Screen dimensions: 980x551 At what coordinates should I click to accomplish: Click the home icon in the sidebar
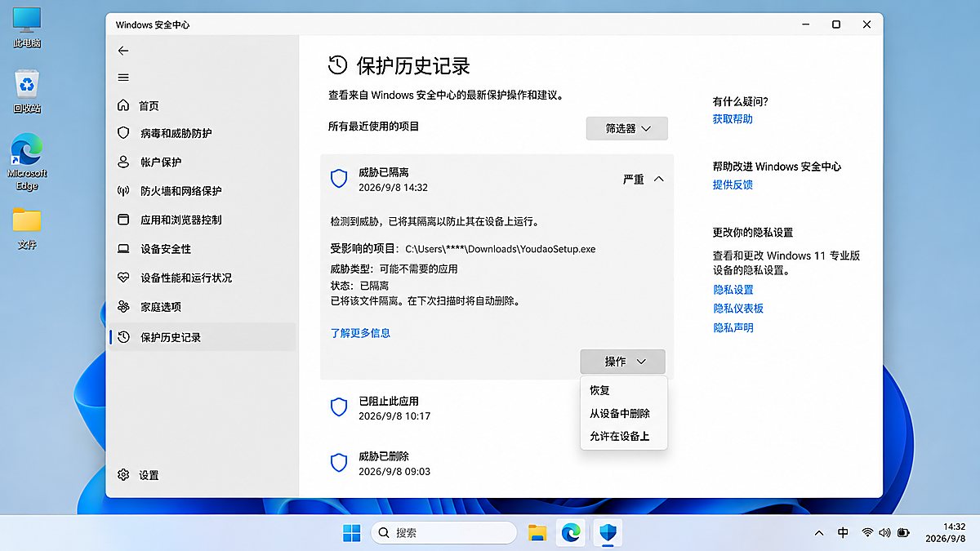123,106
